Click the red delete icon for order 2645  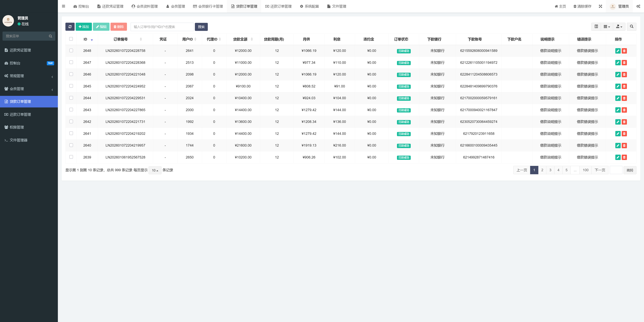pyautogui.click(x=624, y=86)
